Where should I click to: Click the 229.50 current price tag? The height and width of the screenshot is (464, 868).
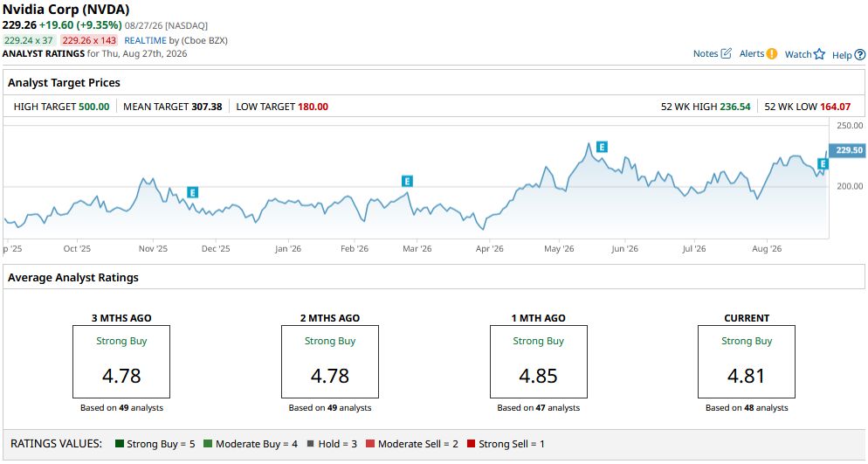click(x=848, y=150)
